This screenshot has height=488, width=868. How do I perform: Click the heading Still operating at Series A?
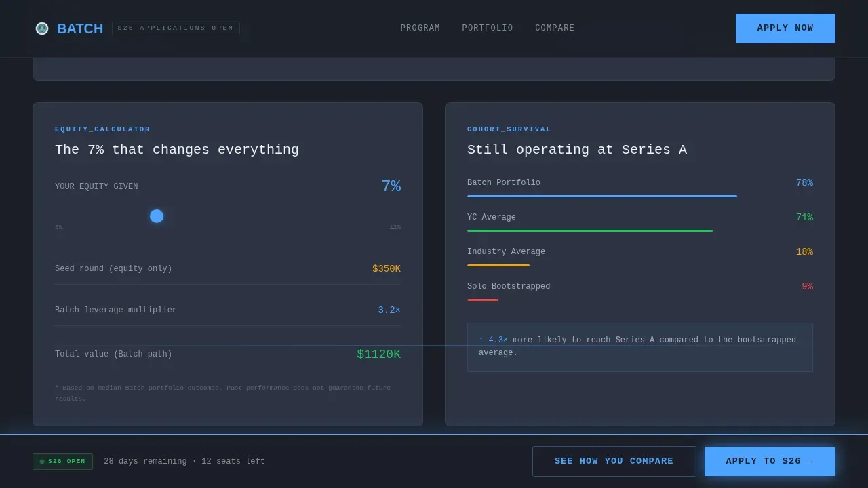pos(577,150)
